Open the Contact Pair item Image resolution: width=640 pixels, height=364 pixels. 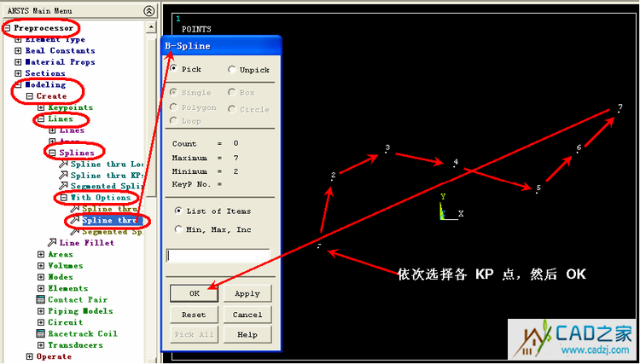click(78, 299)
